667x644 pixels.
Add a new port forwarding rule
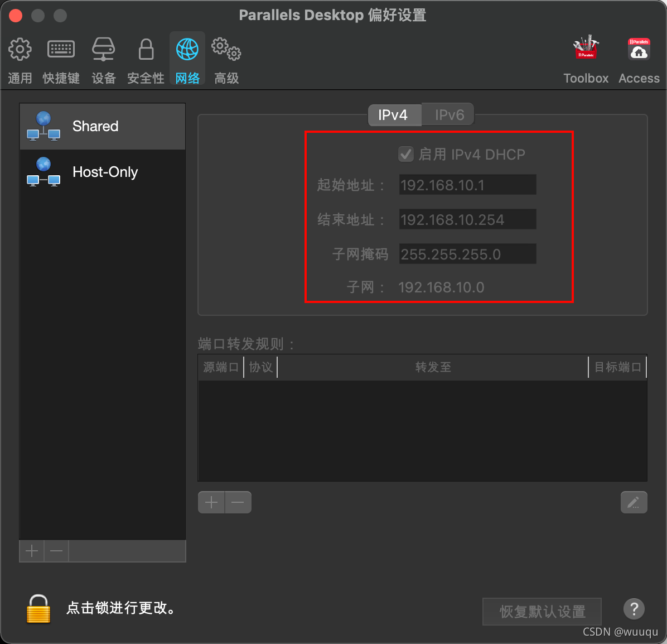(211, 502)
